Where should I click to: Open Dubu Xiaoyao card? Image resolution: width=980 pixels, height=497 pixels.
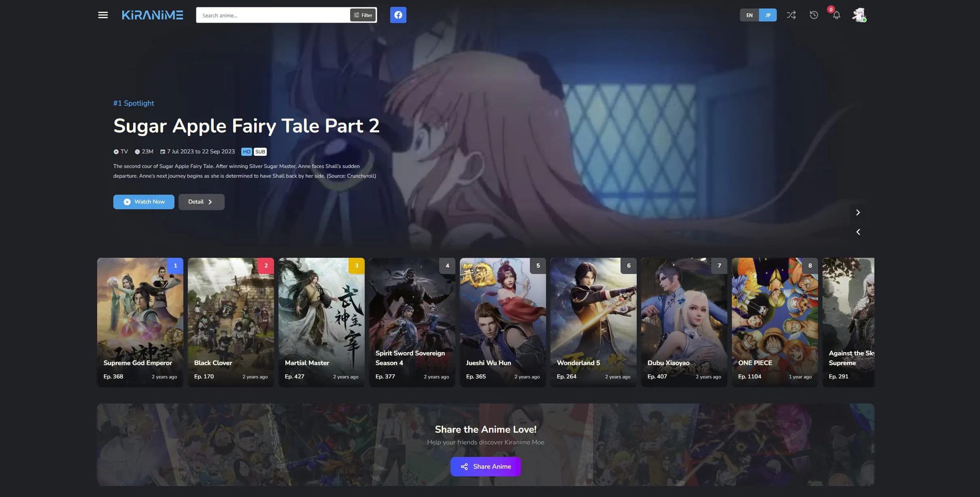[684, 322]
